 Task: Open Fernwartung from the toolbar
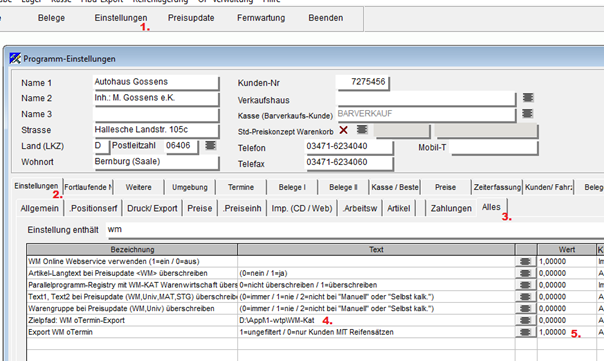261,18
